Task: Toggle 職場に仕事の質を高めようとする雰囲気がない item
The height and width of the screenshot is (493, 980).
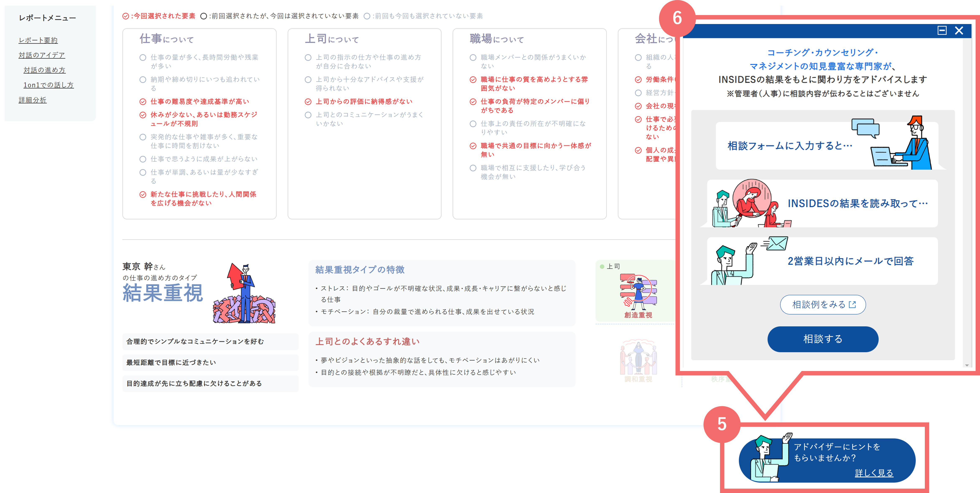Action: [x=529, y=83]
